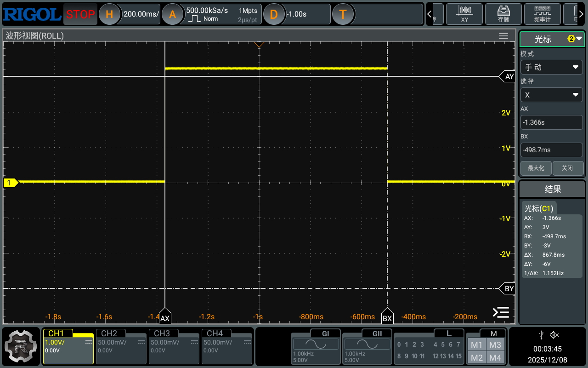Open the H horizontal timebase menu
This screenshot has width=588, height=368.
click(x=109, y=14)
